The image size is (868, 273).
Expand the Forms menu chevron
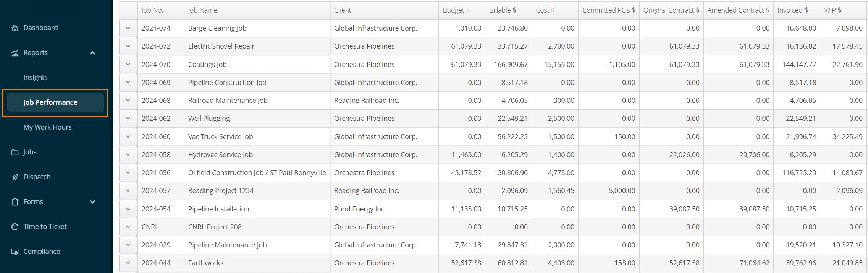coord(92,202)
